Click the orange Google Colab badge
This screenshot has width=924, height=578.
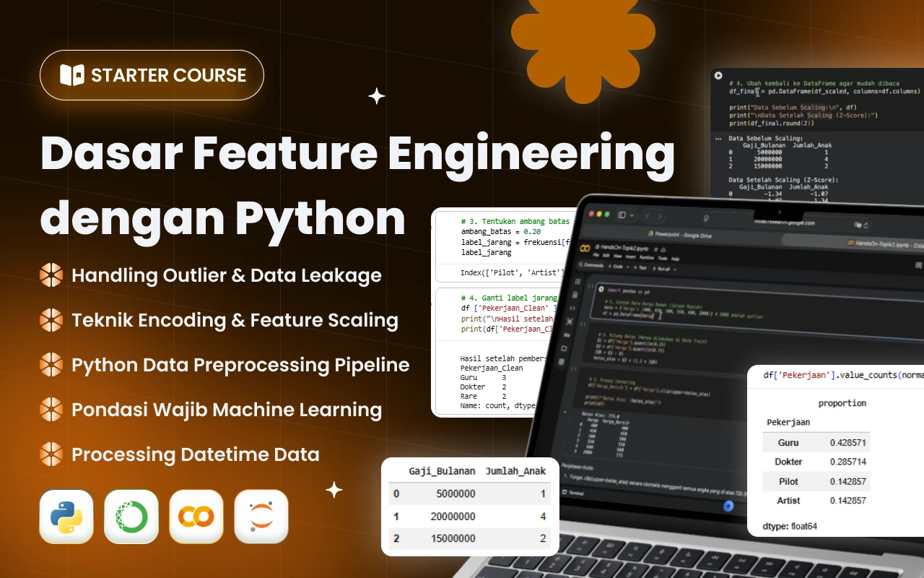(x=196, y=516)
